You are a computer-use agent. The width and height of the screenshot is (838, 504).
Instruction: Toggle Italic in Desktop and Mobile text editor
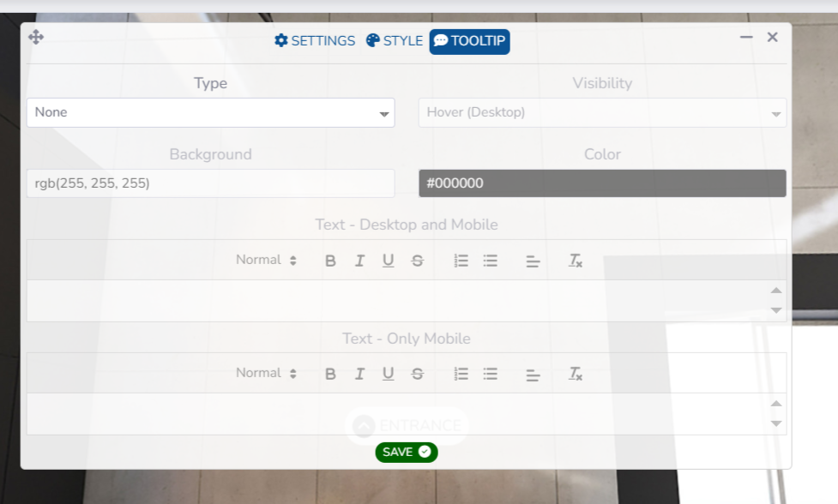[x=359, y=261]
